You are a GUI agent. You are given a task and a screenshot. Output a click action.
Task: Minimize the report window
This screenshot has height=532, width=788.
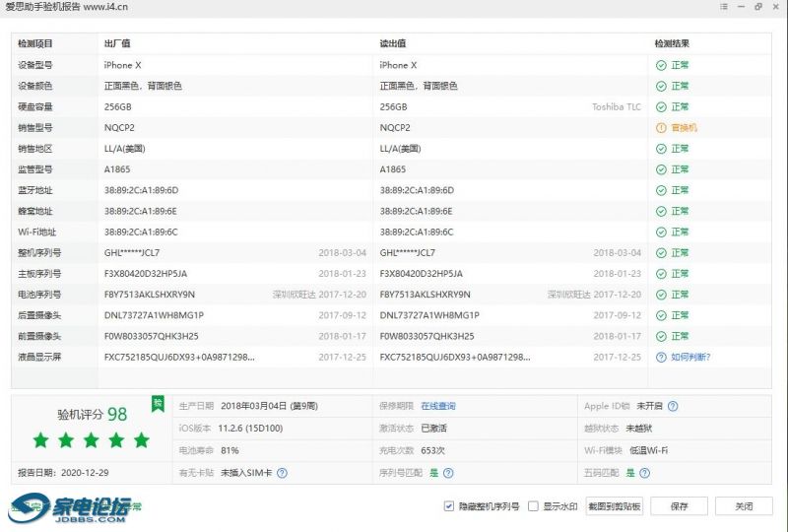point(742,7)
